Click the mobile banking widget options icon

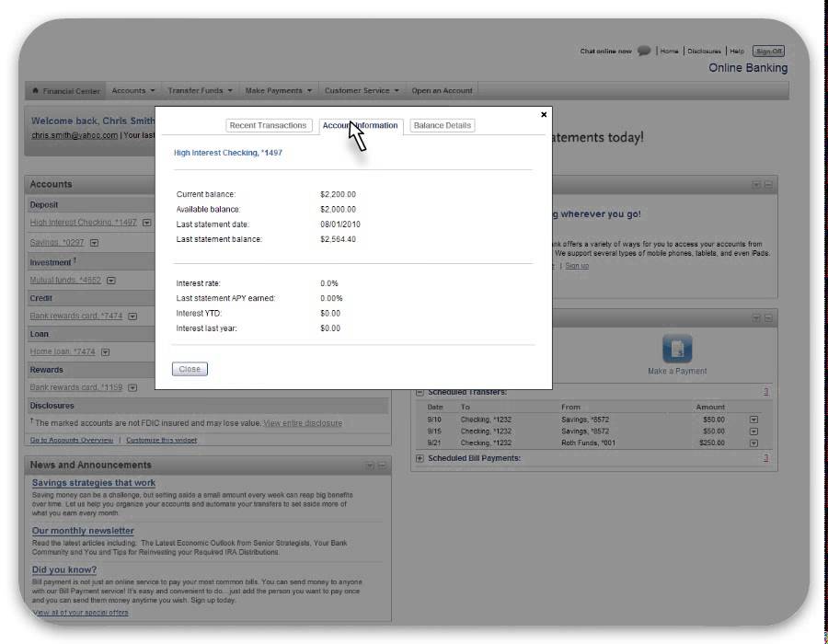[756, 185]
